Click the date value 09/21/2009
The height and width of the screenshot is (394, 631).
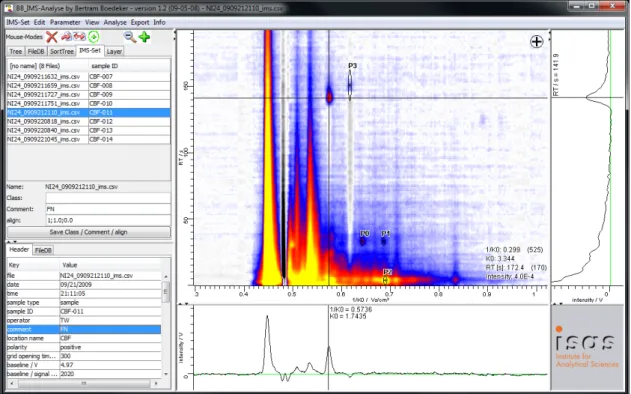110,285
